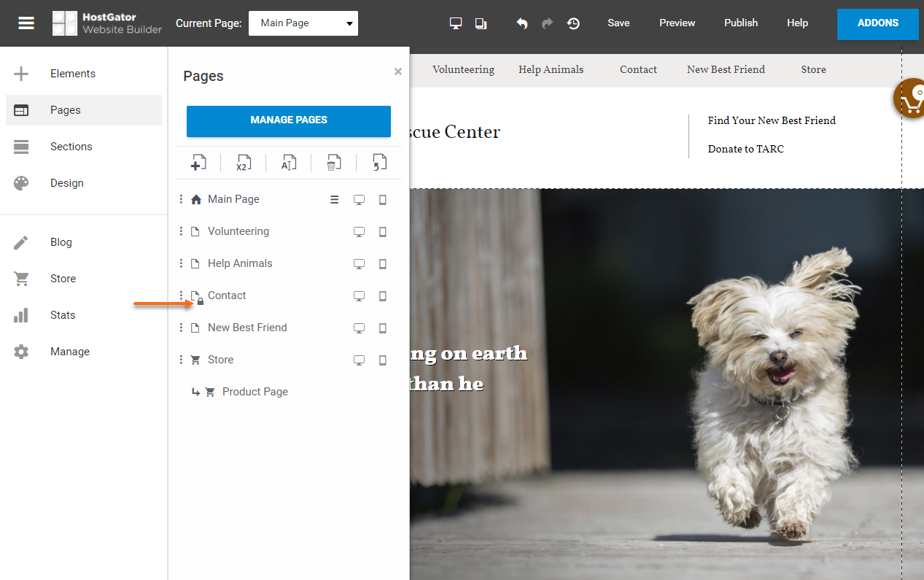Select New Best Friend in pages list
Image resolution: width=924 pixels, height=580 pixels.
pyautogui.click(x=247, y=328)
